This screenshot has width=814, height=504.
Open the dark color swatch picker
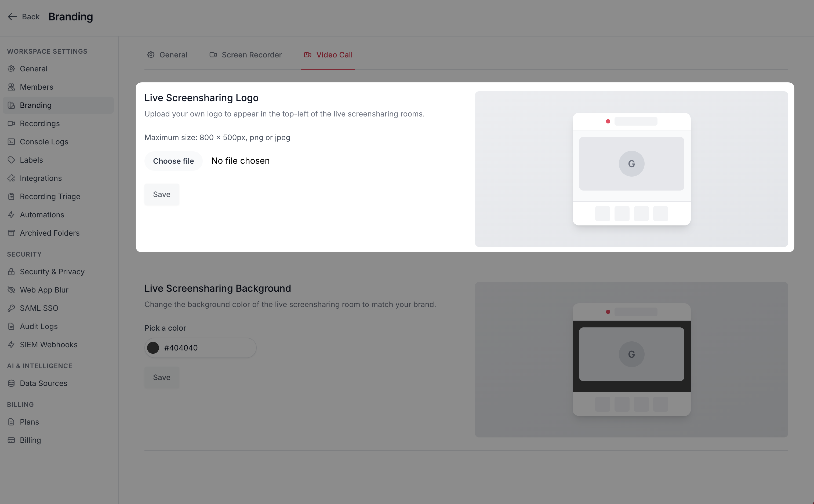153,348
